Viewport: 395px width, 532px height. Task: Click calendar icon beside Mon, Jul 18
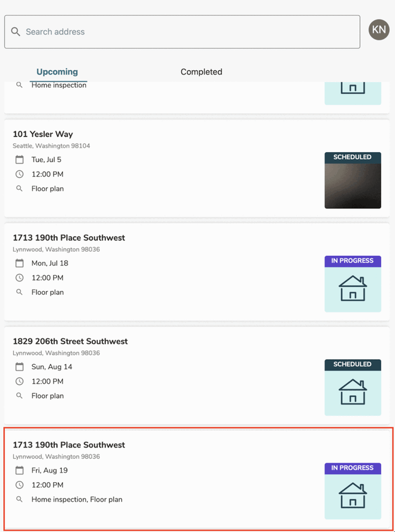point(20,263)
